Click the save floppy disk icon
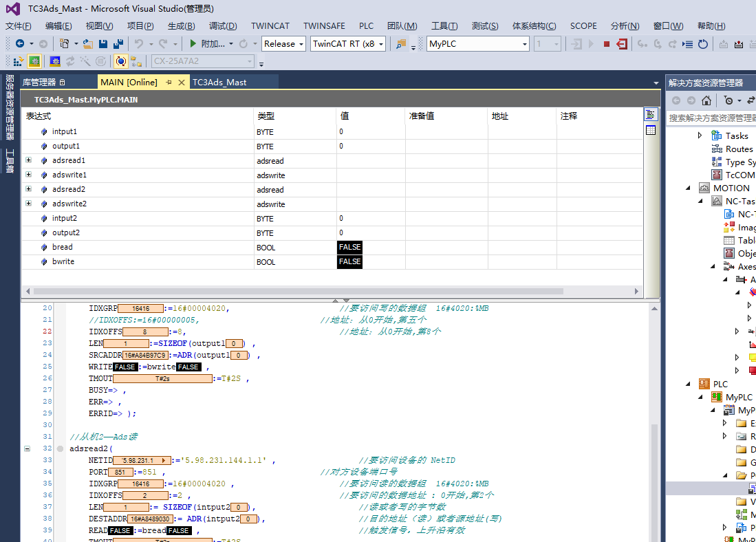 coord(102,44)
